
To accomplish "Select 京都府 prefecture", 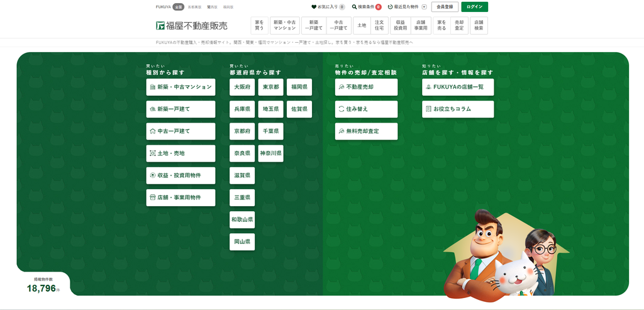I will pyautogui.click(x=242, y=131).
